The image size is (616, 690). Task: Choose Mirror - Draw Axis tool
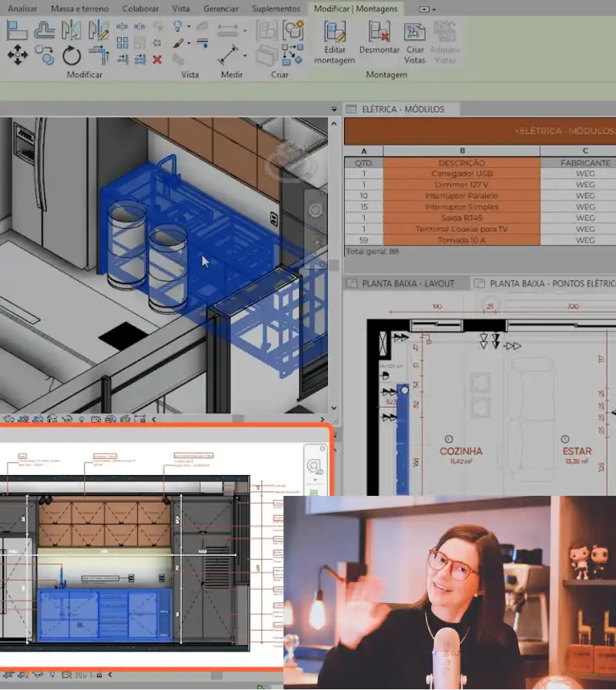(98, 31)
